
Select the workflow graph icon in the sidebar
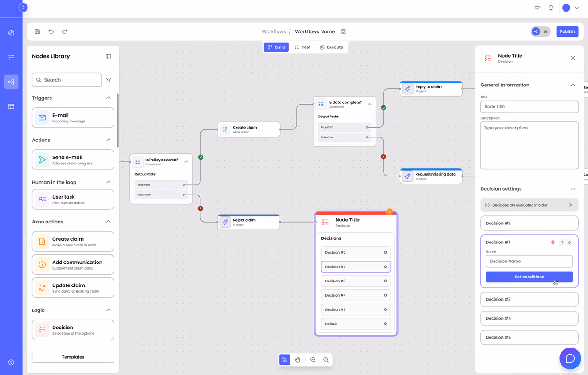(11, 82)
